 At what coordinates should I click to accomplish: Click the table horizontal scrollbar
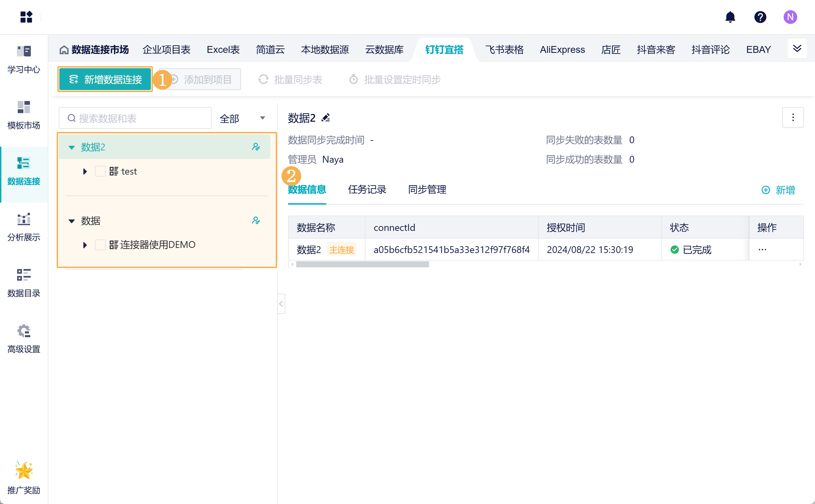pyautogui.click(x=362, y=264)
